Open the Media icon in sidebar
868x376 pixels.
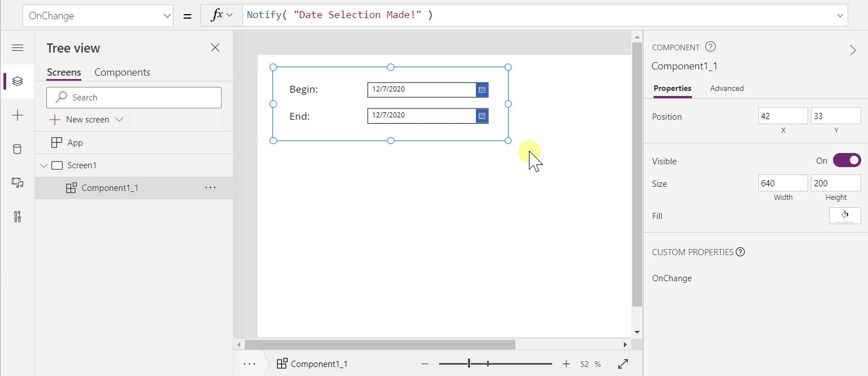click(x=18, y=183)
